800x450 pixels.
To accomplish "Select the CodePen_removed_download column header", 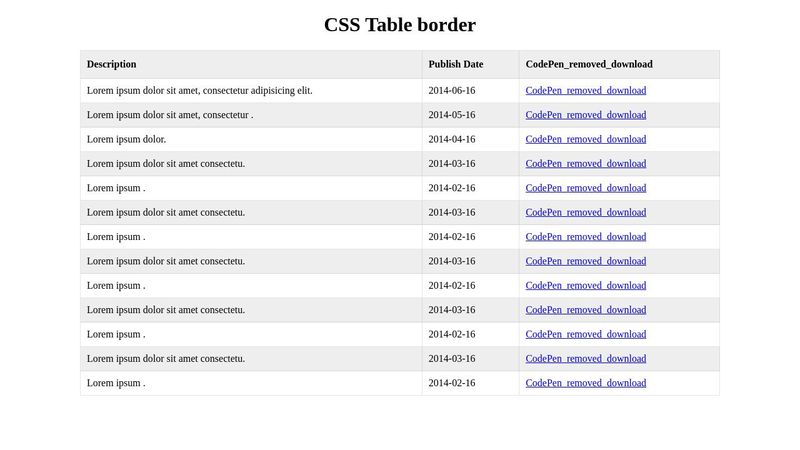I will click(x=588, y=64).
